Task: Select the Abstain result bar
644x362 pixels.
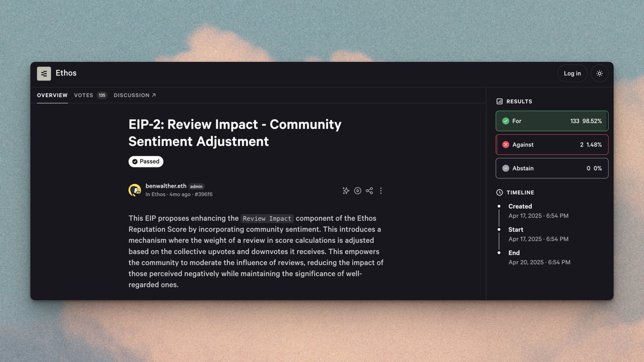Action: (x=552, y=168)
